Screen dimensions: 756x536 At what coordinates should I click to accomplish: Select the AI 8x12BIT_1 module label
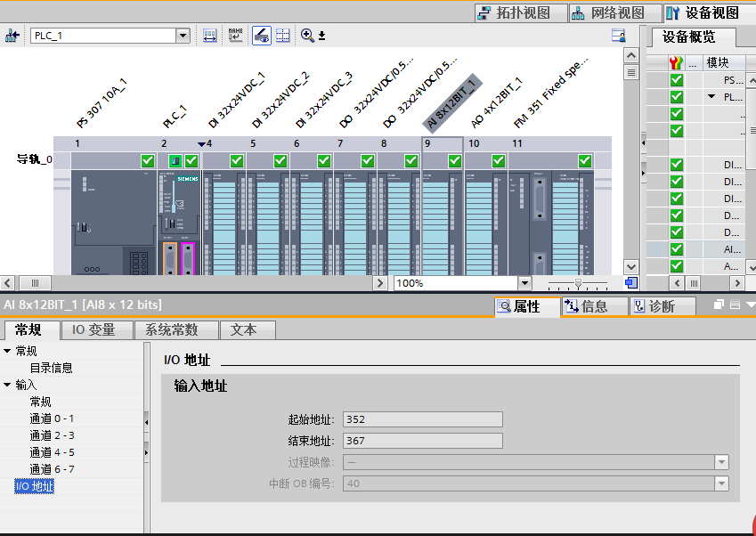tap(451, 103)
